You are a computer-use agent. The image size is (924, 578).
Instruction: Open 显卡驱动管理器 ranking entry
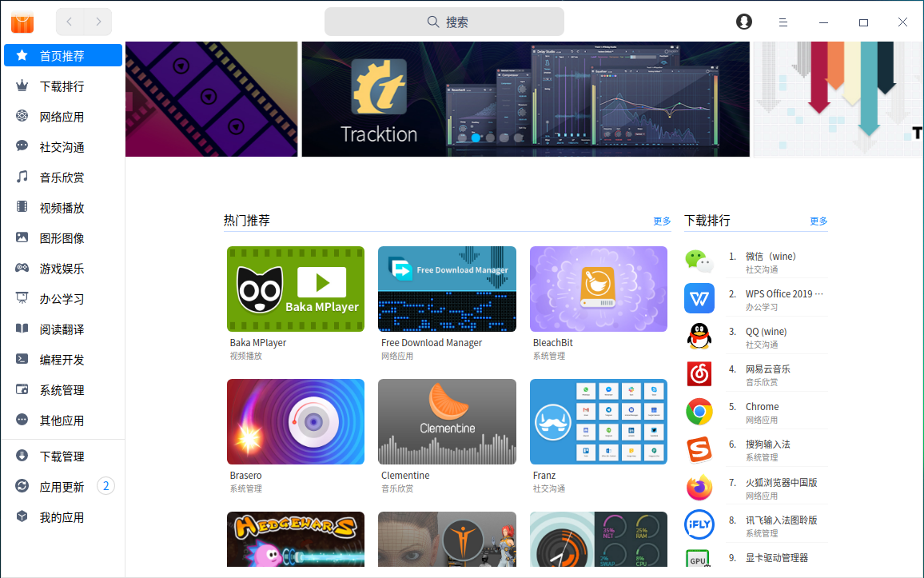coord(777,557)
